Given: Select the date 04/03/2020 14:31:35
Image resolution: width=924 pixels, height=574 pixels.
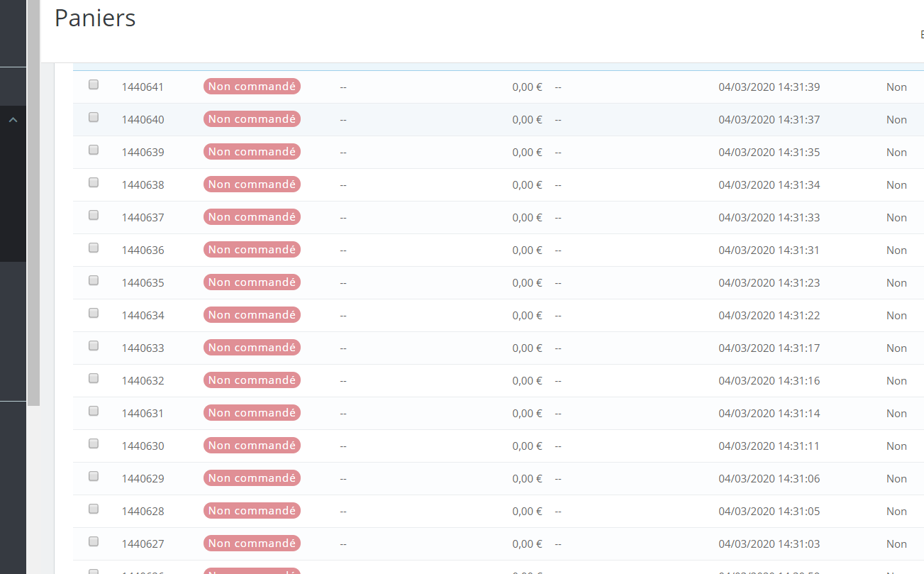Looking at the screenshot, I should (769, 153).
